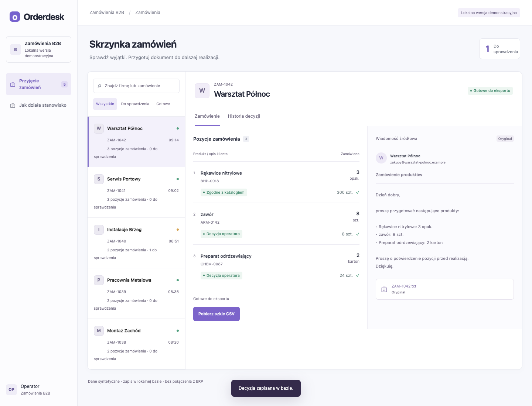Click the Oryginał label in source message

coord(505,139)
